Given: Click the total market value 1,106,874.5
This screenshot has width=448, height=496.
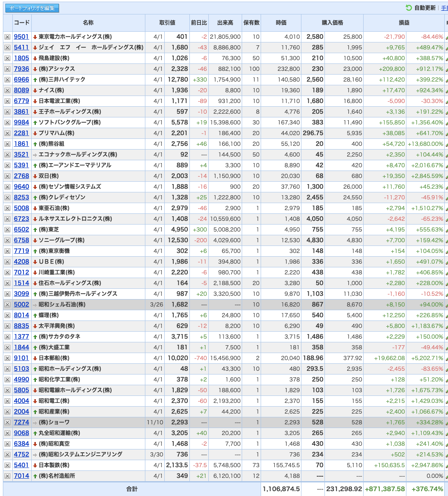Looking at the screenshot, I should [281, 489].
